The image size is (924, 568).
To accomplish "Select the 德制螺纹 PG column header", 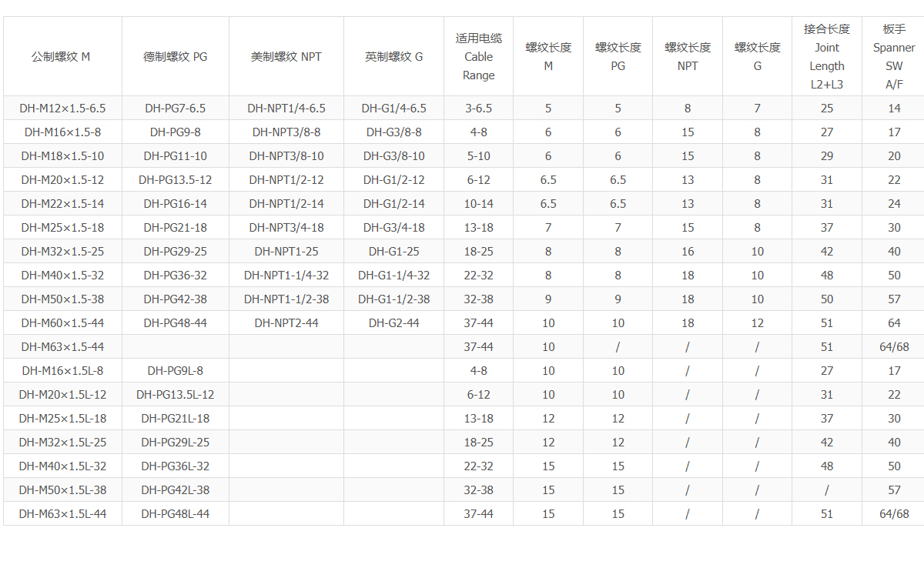I will 175,57.
